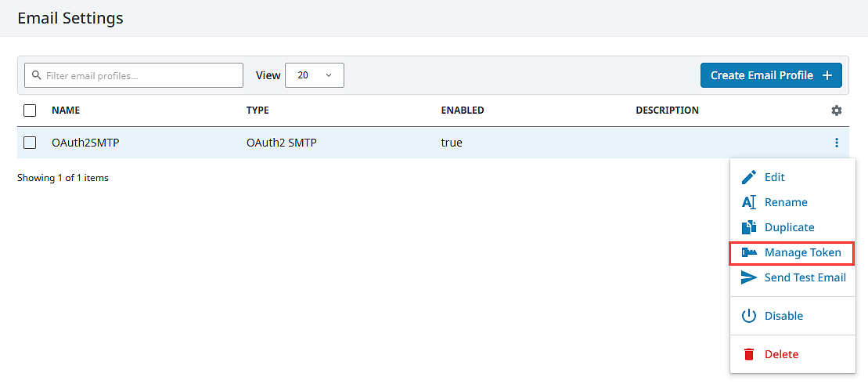Open the View count dropdown showing 20
The width and height of the screenshot is (868, 384).
coord(315,75)
